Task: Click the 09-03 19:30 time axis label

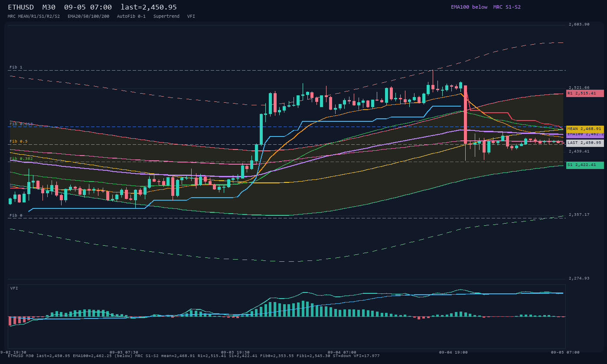Action: point(235,352)
